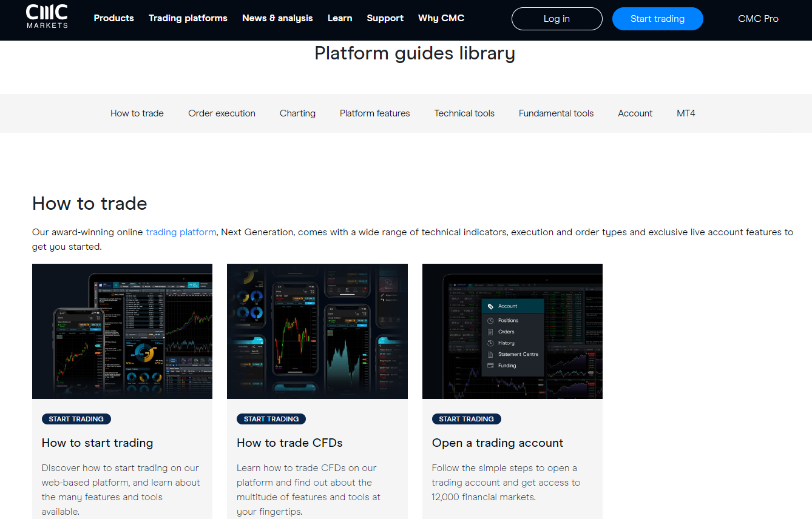812x519 pixels.
Task: Open the Trading platforms menu
Action: point(188,18)
